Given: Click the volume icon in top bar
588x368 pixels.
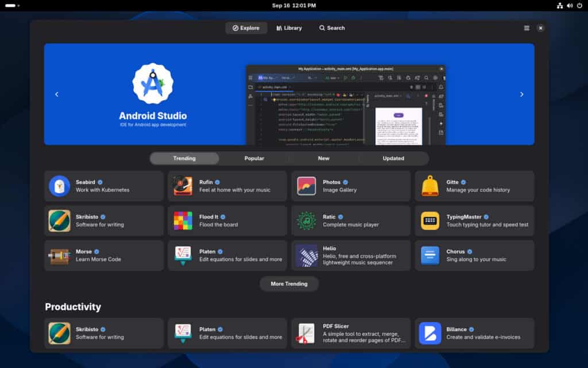Looking at the screenshot, I should point(570,6).
